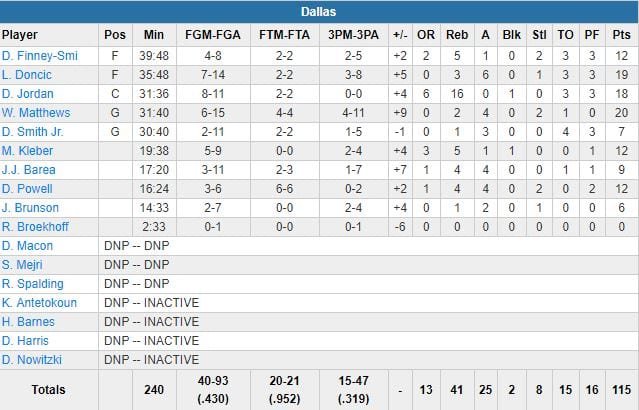Click S. Mejri player name
This screenshot has height=410, width=639.
click(x=25, y=265)
